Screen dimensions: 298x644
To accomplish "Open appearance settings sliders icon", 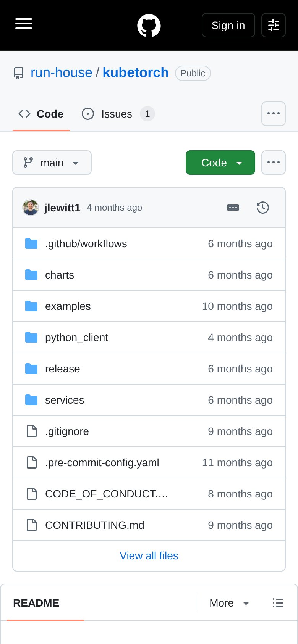I will 274,25.
